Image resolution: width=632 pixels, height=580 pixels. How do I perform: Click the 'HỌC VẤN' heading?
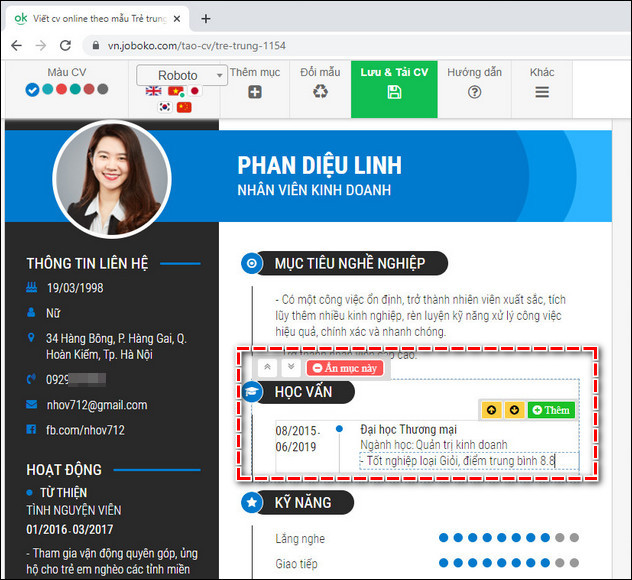[303, 392]
